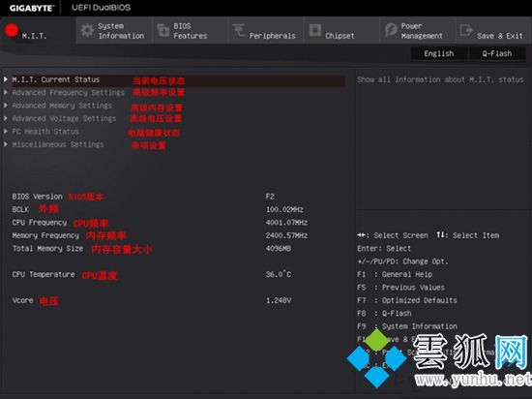The height and width of the screenshot is (399, 532).
Task: Select the BCLK label
Action: 20,209
